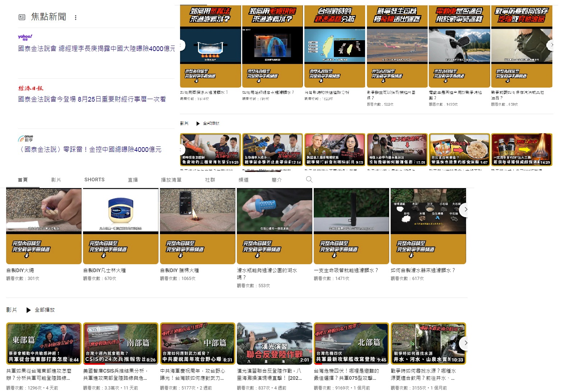The image size is (575, 392).
Task: Click the search magnifier in the channel tabs
Action: 309,179
